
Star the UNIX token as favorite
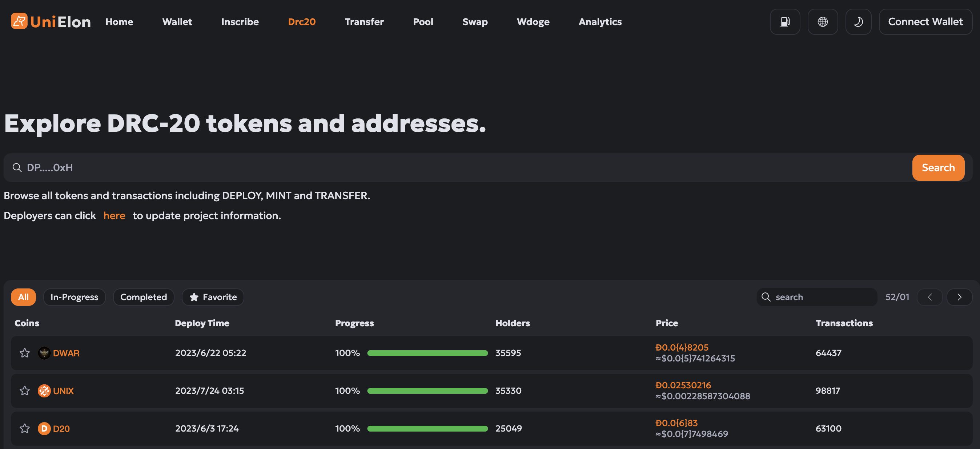[25, 391]
